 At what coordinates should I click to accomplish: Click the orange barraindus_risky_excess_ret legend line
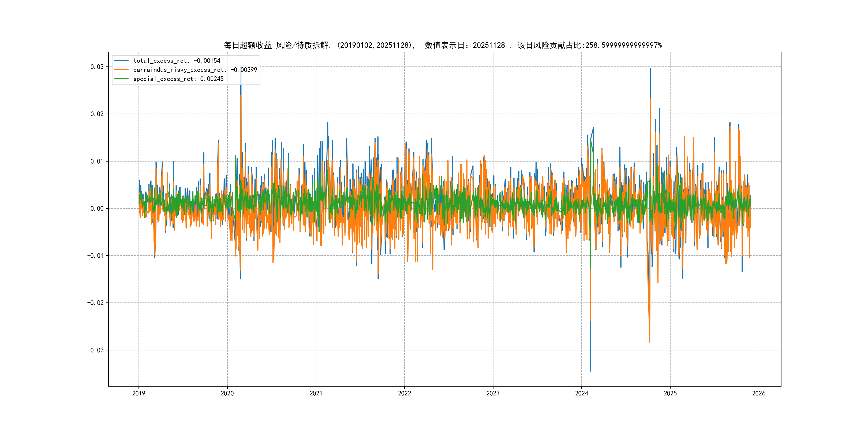click(121, 70)
